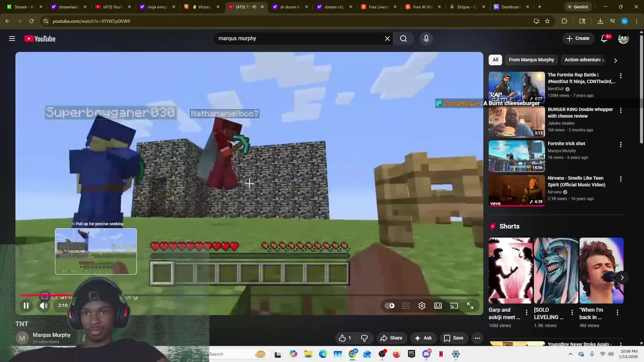Open The Fortnite Rap Battle video thumbnail
Viewport: 644px width, 362px height.
pos(517,87)
